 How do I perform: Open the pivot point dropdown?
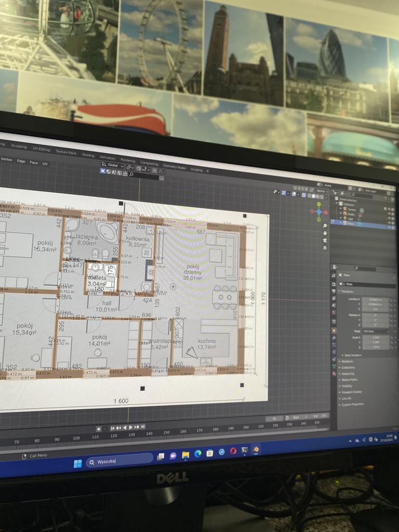[130, 168]
